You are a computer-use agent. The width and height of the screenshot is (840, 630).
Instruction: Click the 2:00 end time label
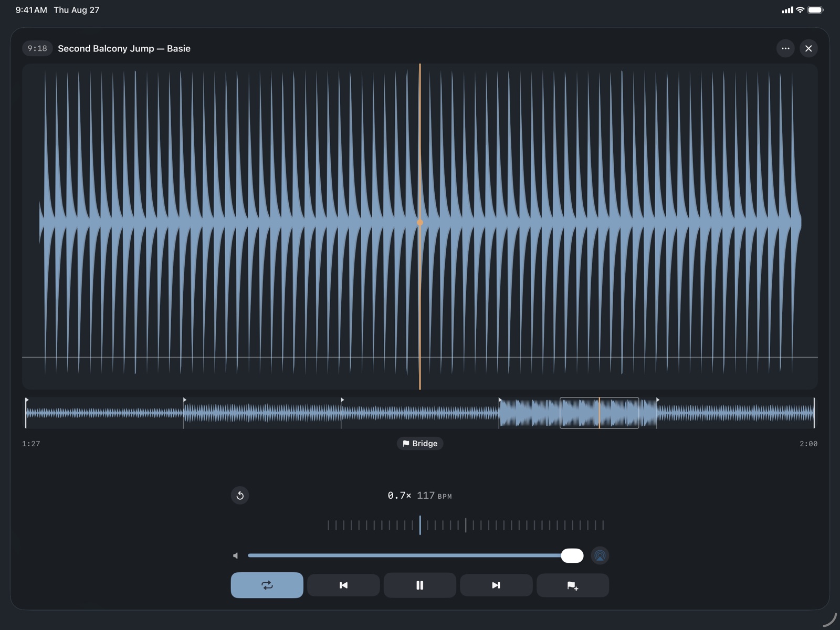[808, 444]
